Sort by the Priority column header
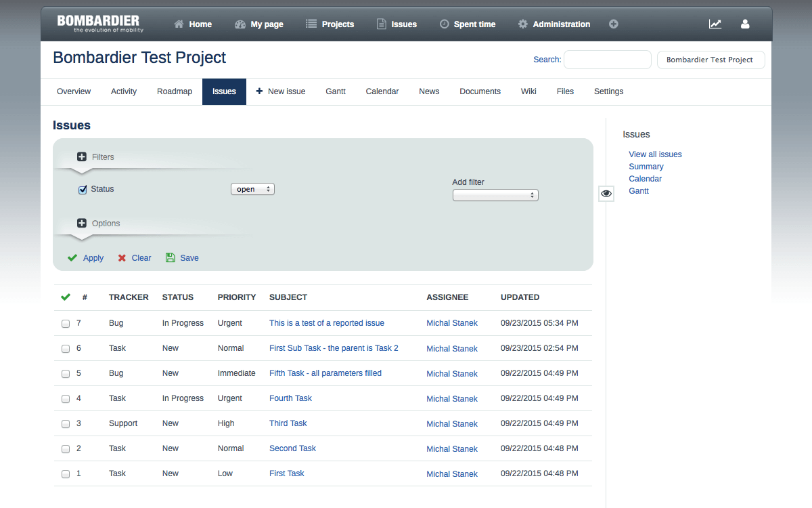 pos(237,297)
